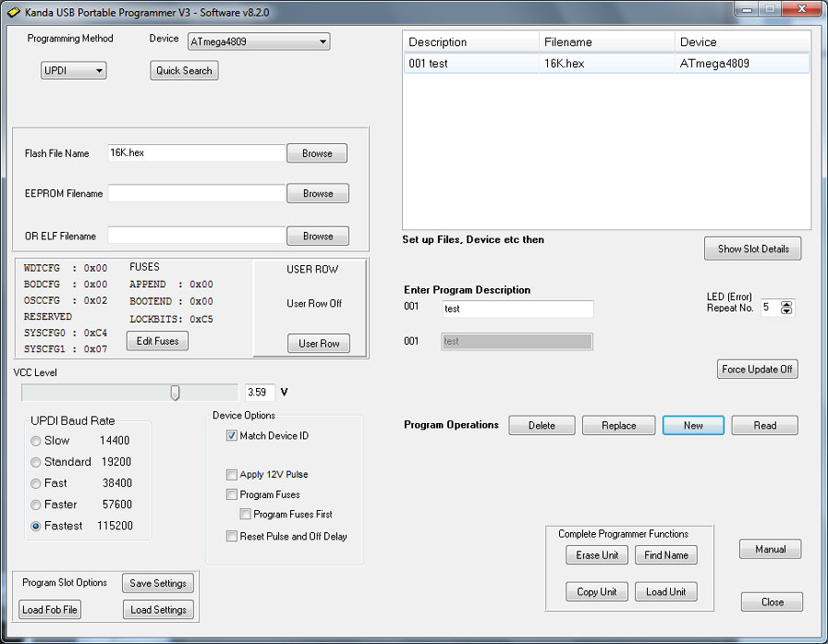This screenshot has height=644, width=828.
Task: Click the User Row button
Action: click(319, 344)
